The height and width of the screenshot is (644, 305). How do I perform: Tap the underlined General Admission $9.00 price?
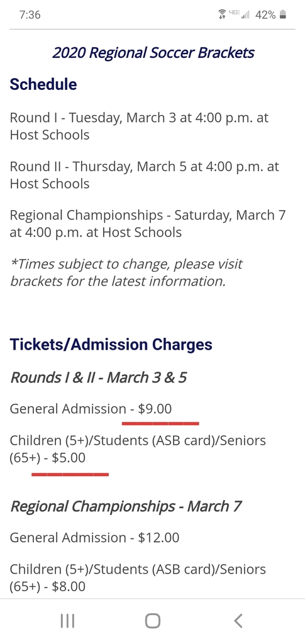coord(155,409)
